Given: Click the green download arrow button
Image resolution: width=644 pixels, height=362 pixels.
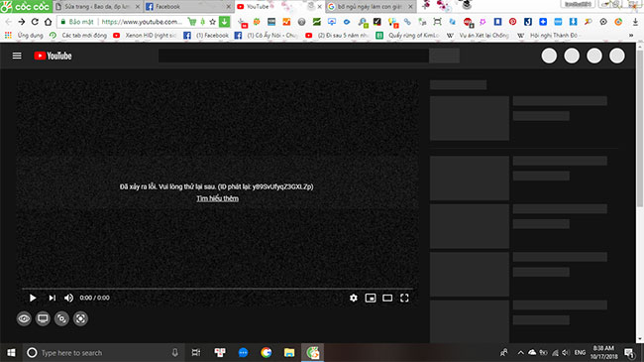Looking at the screenshot, I should pos(224,22).
